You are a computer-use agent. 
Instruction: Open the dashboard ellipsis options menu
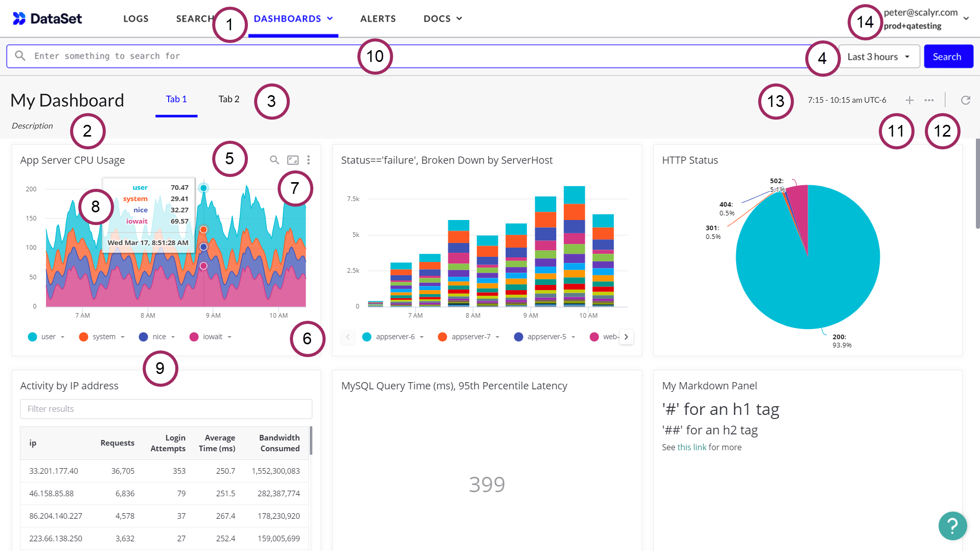(929, 100)
